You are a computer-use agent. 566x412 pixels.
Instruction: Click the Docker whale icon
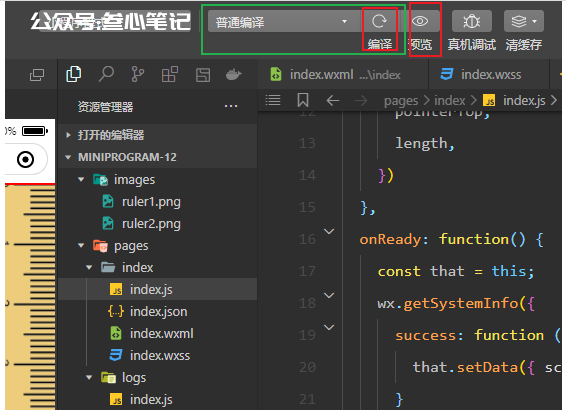[x=234, y=74]
